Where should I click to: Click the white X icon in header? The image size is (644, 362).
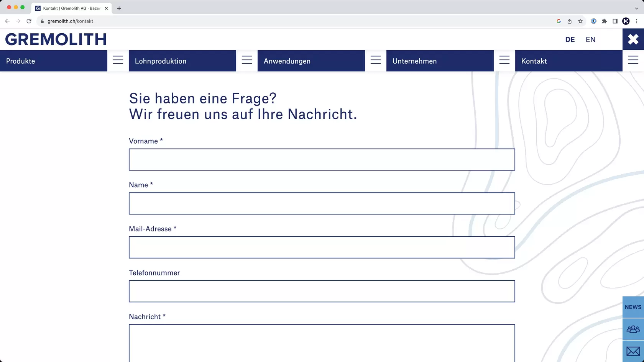click(x=633, y=39)
